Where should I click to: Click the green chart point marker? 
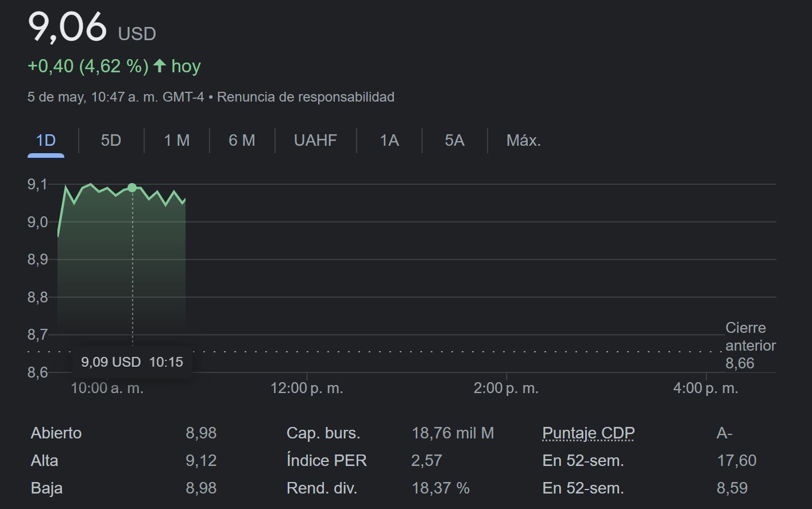click(x=132, y=188)
